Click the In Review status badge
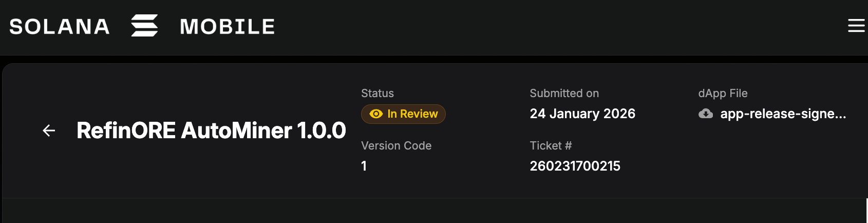 [x=403, y=114]
